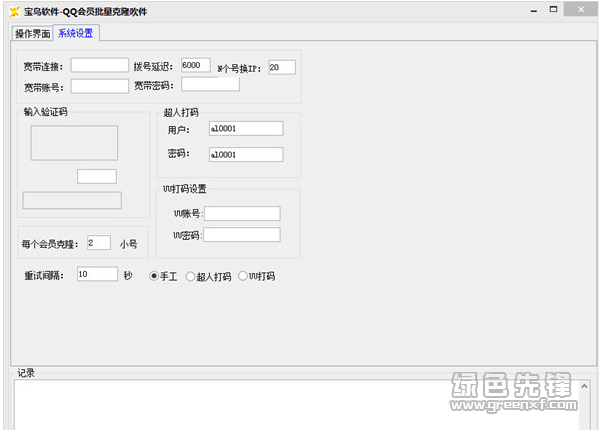
Task: Click the UU密码 input field
Action: pos(242,235)
